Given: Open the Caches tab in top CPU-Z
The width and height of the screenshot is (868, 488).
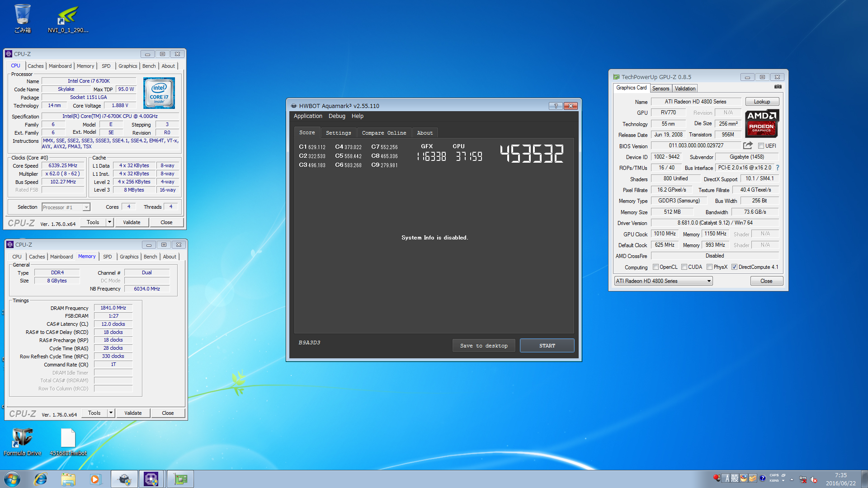Looking at the screenshot, I should click(x=36, y=66).
